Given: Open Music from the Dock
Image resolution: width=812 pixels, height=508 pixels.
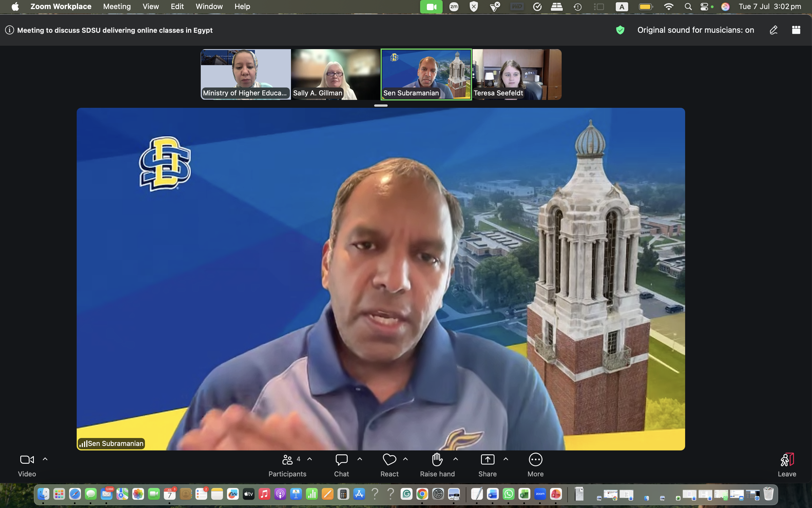Looking at the screenshot, I should point(264,494).
